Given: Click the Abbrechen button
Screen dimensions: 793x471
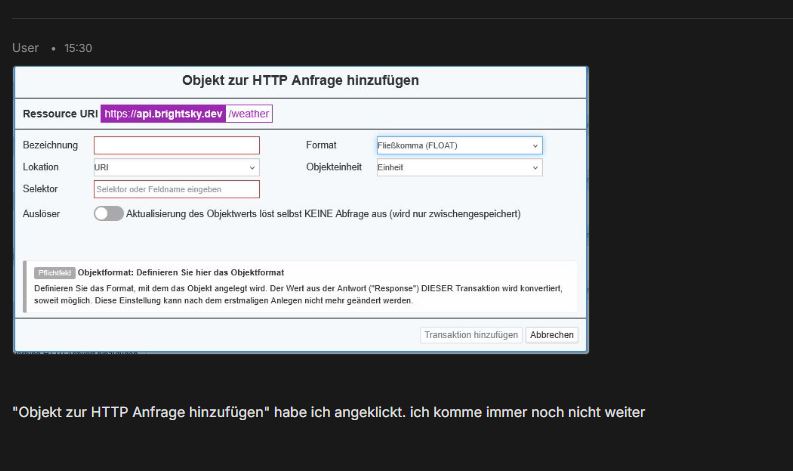Looking at the screenshot, I should tap(552, 335).
